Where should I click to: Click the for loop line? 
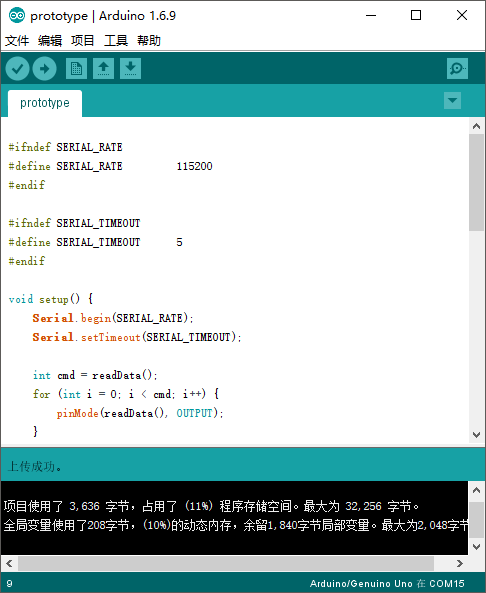126,394
